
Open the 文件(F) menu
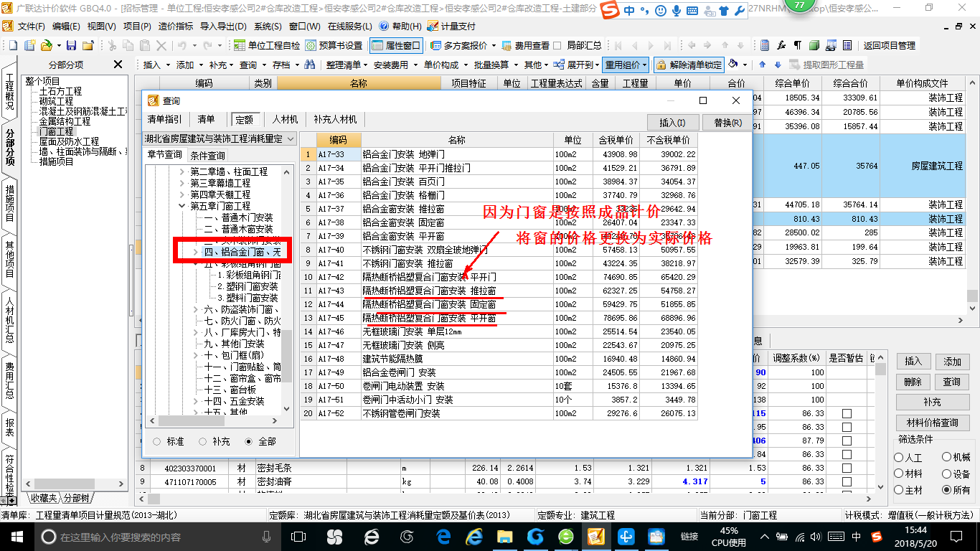click(x=32, y=26)
